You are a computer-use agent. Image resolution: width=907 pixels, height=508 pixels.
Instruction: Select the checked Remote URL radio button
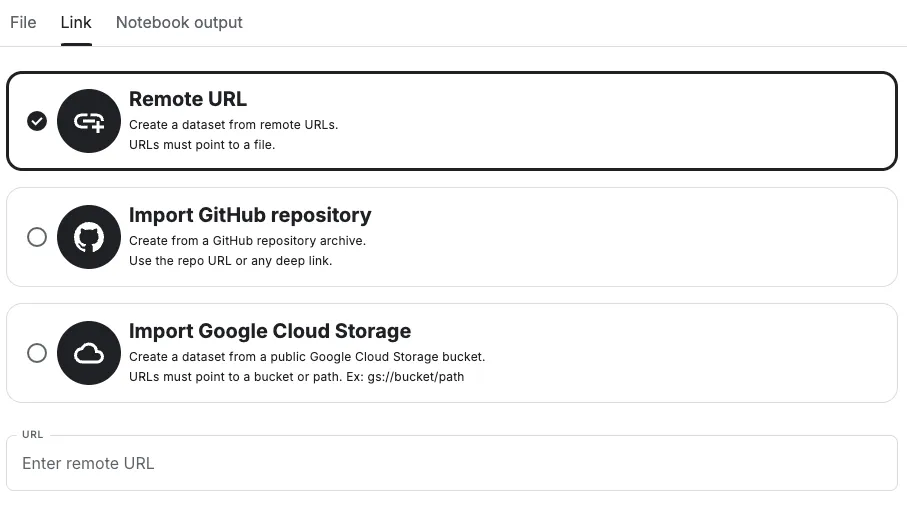37,121
